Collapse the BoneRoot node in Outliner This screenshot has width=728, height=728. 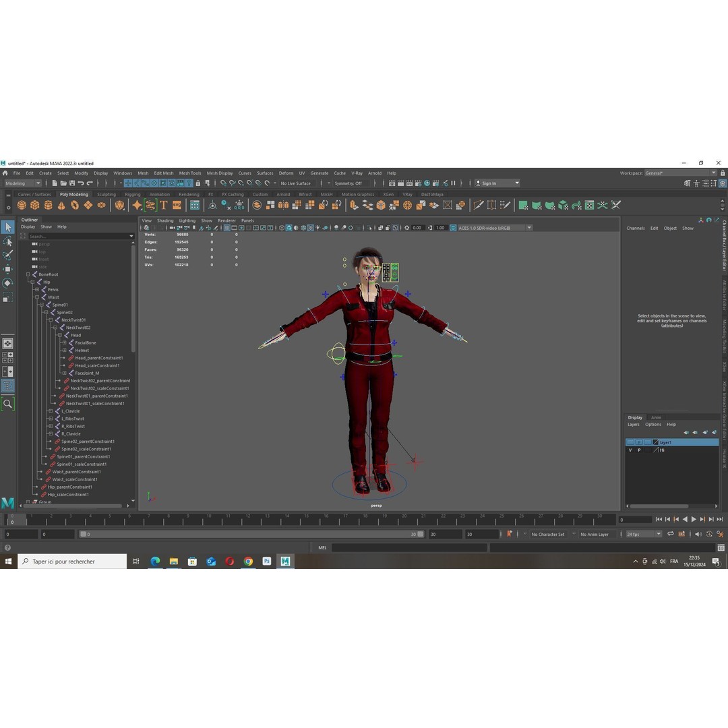(28, 274)
